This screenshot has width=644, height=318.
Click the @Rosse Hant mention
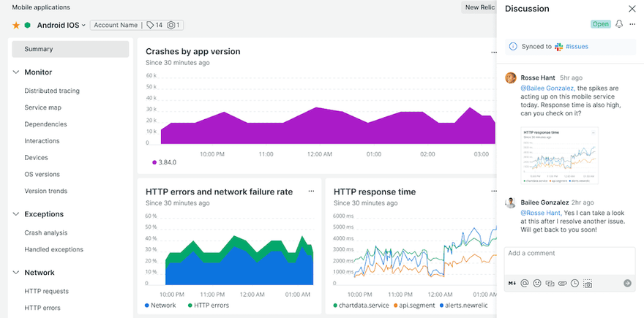coord(541,213)
